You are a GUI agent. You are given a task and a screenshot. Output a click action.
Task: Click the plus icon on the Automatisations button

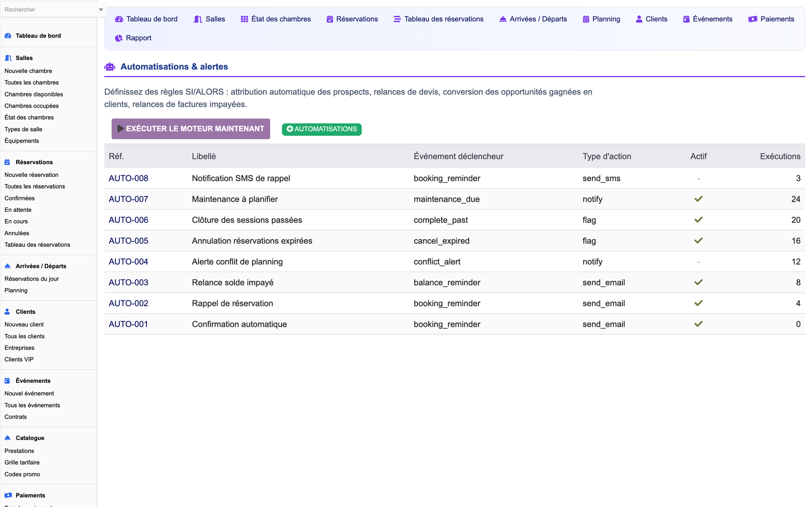(290, 129)
